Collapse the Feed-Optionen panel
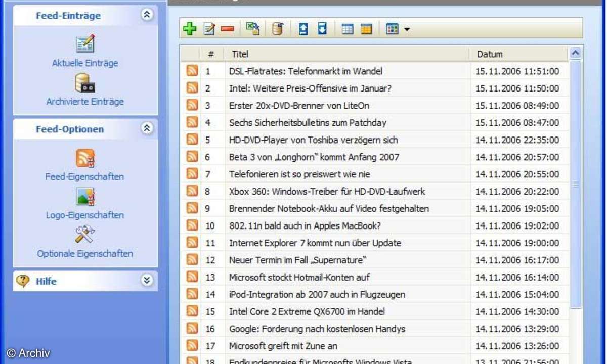 coord(147,129)
